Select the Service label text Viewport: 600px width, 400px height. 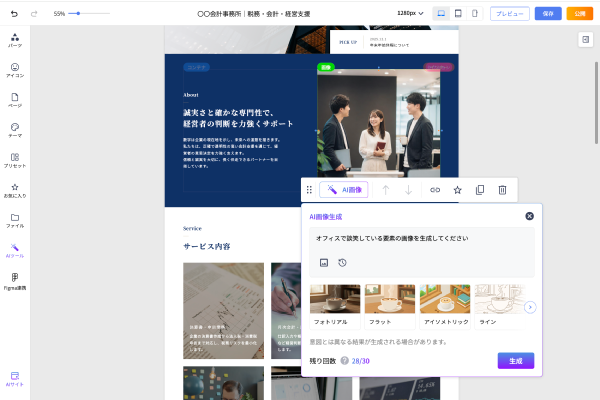click(192, 229)
